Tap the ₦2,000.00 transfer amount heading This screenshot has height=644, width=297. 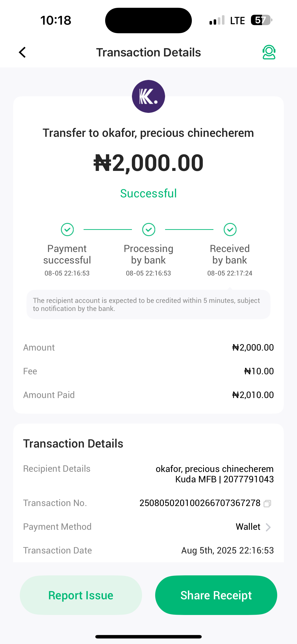pyautogui.click(x=148, y=163)
